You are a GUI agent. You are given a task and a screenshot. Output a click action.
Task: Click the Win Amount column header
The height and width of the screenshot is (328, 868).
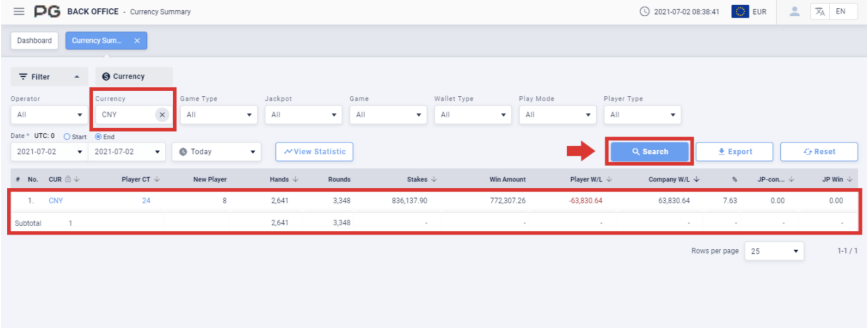(507, 180)
